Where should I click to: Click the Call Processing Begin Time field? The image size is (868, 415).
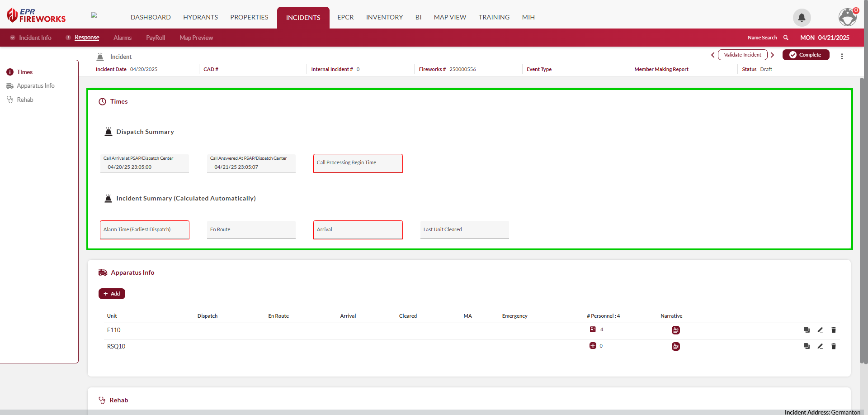[358, 163]
